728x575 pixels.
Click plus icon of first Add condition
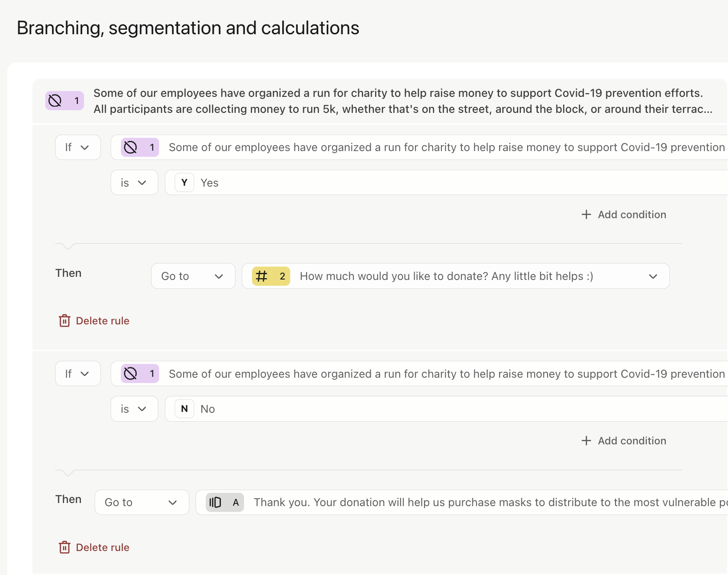(586, 215)
